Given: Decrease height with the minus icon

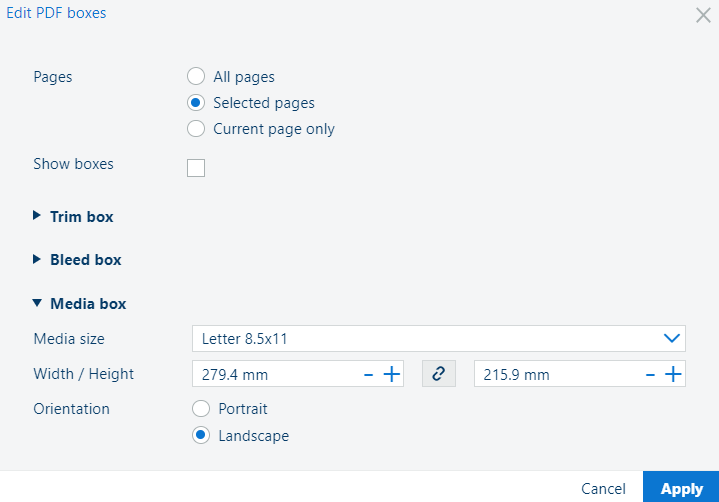Looking at the screenshot, I should tap(650, 375).
